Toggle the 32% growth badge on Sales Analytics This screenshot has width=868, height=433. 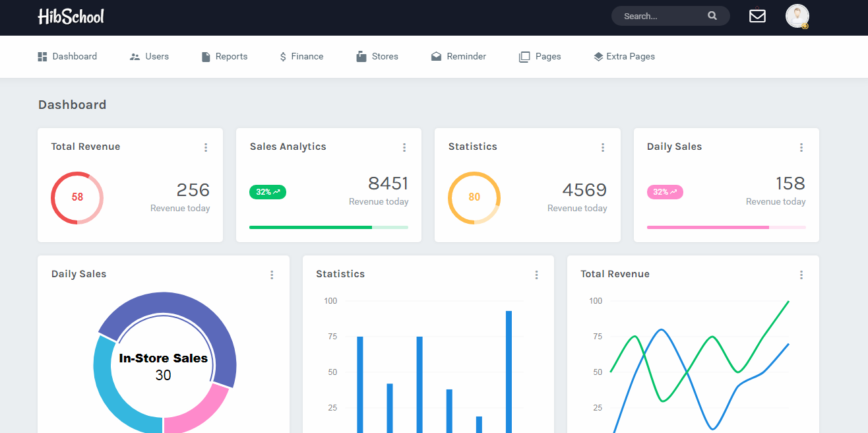(x=267, y=191)
